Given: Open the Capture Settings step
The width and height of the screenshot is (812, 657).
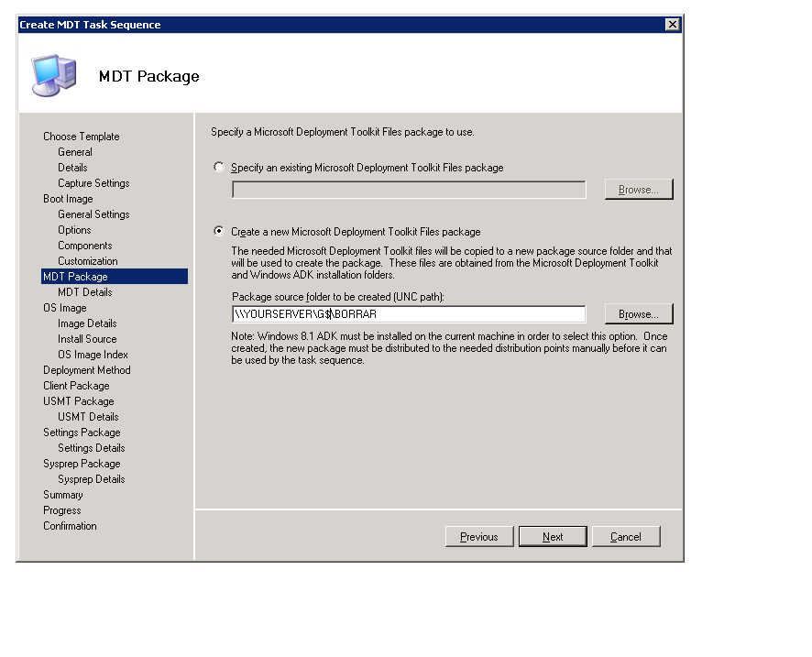Looking at the screenshot, I should click(x=93, y=183).
